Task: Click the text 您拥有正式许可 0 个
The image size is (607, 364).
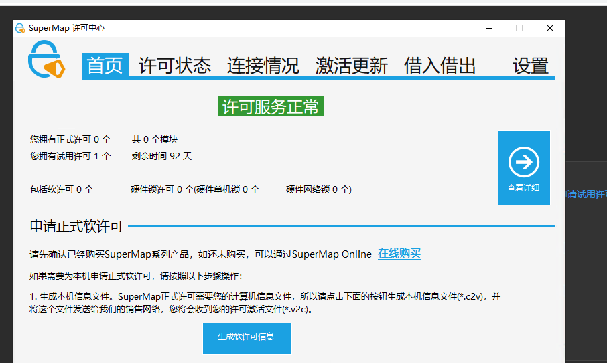Action: pos(70,139)
